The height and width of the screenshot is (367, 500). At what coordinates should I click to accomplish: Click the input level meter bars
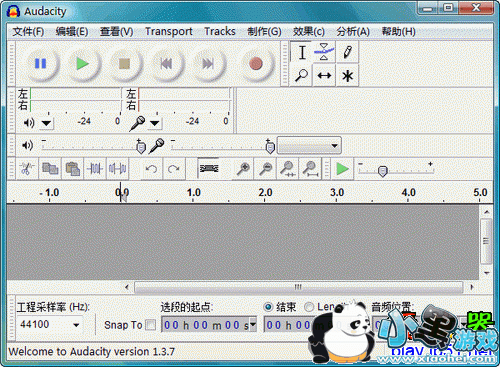click(x=184, y=100)
